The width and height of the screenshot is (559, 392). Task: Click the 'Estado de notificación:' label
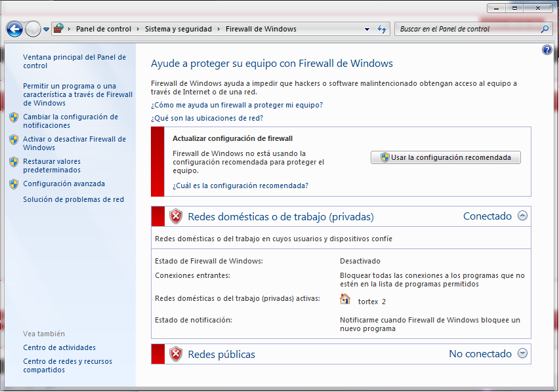click(x=194, y=320)
